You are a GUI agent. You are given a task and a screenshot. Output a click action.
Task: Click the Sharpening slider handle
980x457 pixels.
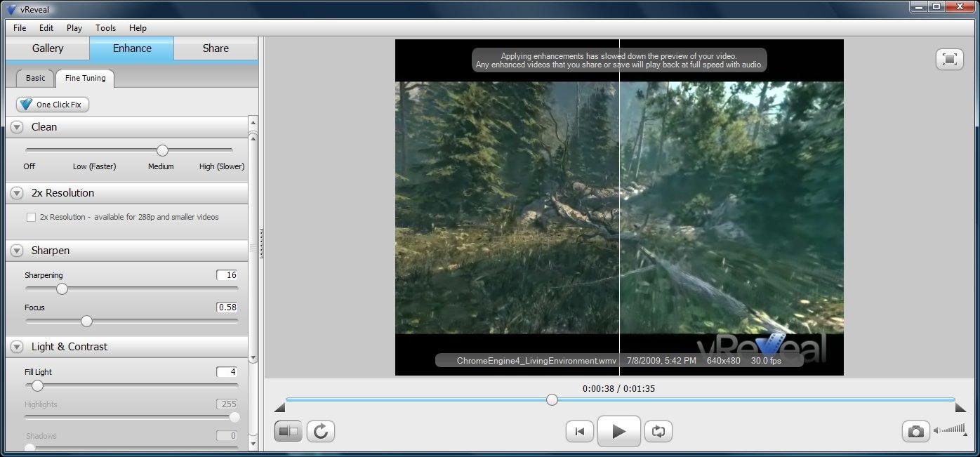[62, 289]
